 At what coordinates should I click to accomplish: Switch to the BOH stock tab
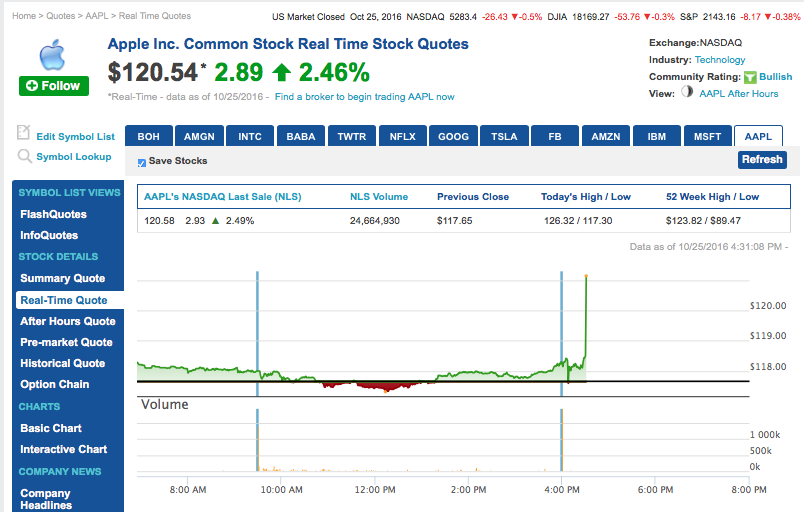click(x=148, y=136)
